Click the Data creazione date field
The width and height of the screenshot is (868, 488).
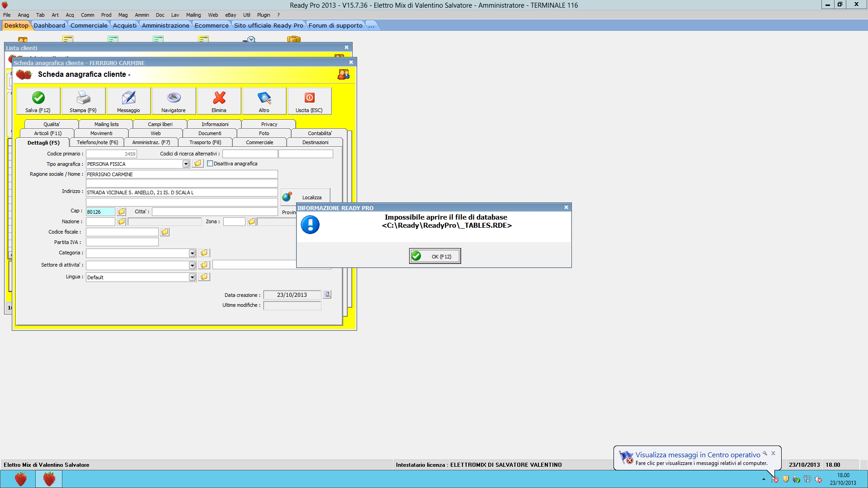pyautogui.click(x=292, y=295)
